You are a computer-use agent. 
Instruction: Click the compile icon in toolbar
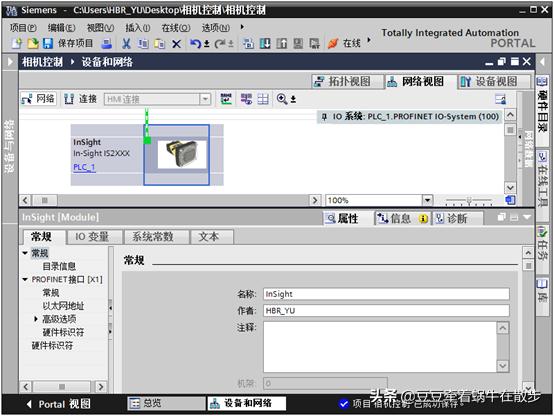click(248, 43)
